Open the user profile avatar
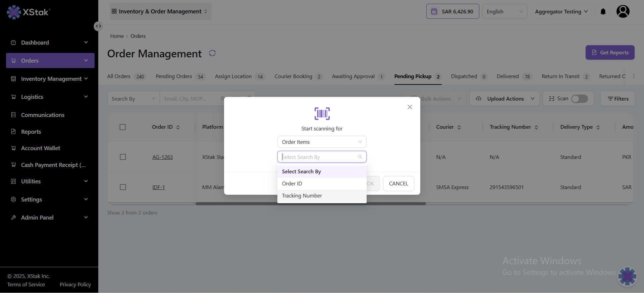This screenshot has height=293, width=644. click(x=623, y=12)
